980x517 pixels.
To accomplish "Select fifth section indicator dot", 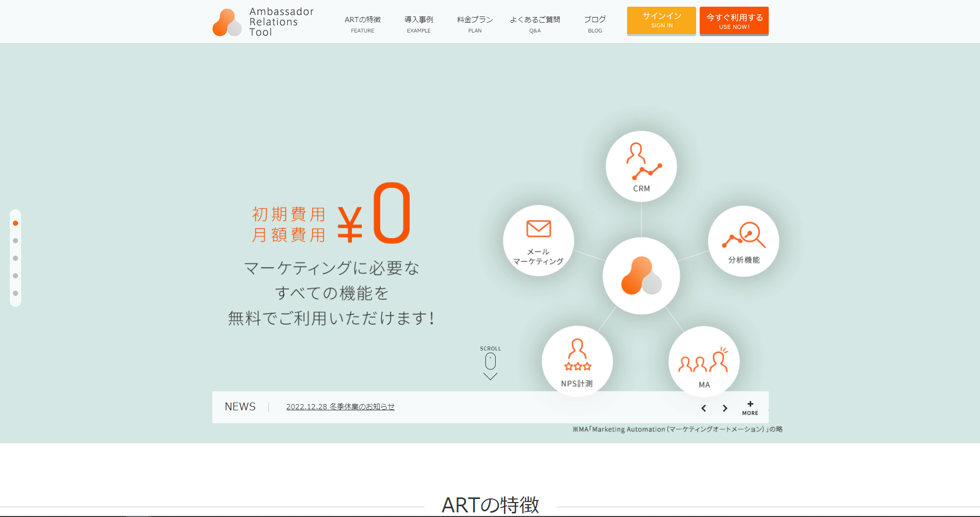I will coord(15,293).
